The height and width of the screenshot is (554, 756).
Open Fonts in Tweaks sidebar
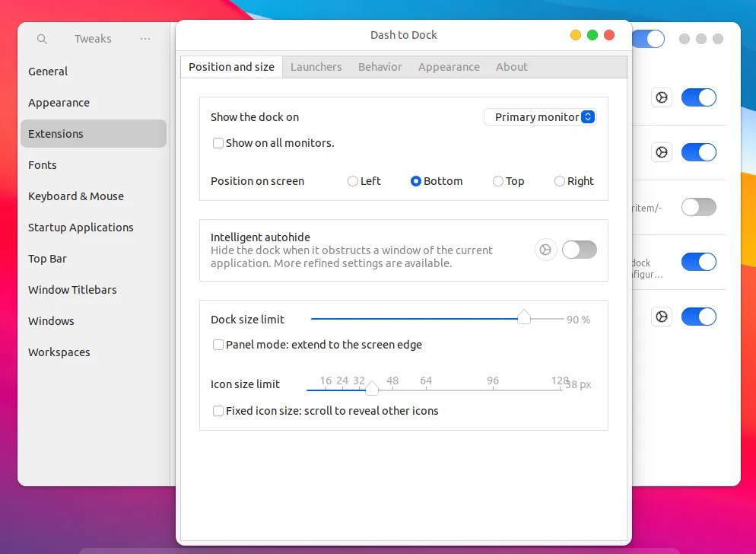point(94,165)
